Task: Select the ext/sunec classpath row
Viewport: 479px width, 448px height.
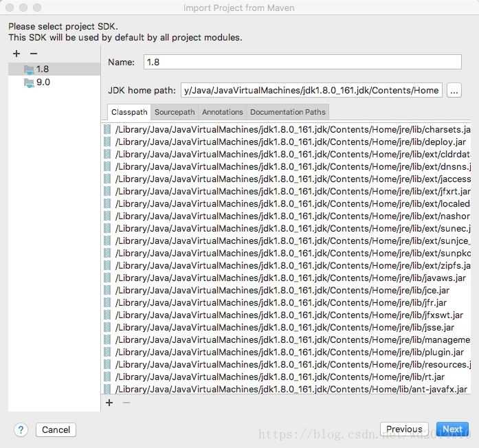Action: click(x=286, y=228)
